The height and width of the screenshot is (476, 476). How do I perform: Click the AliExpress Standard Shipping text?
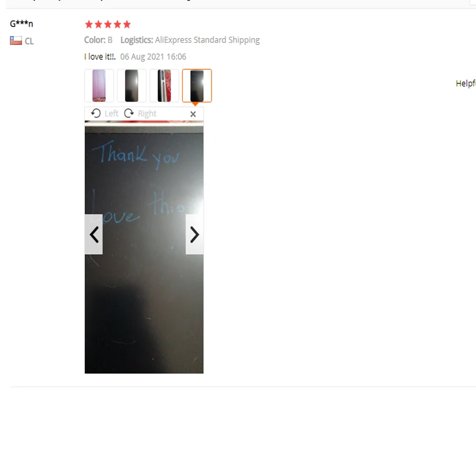[207, 40]
